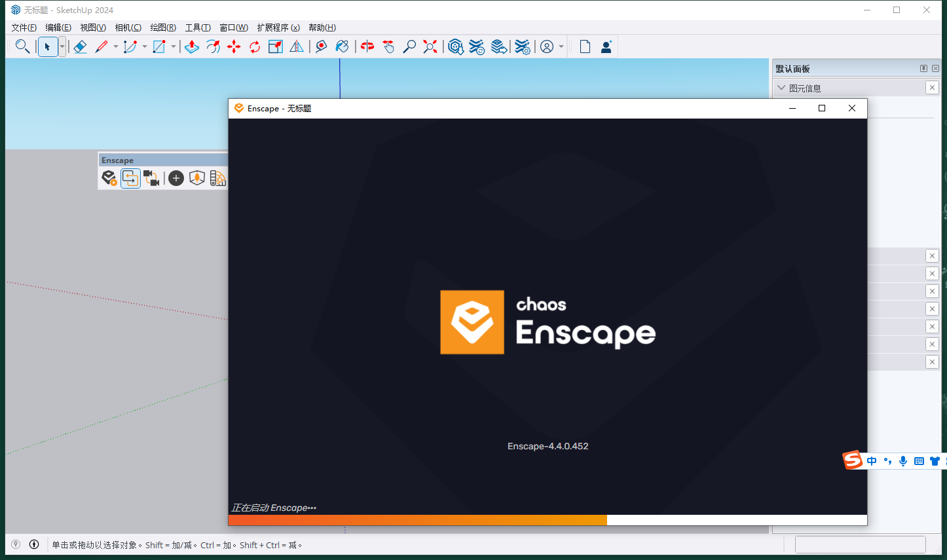
Task: Open the 编辑(E) menu
Action: [x=58, y=28]
